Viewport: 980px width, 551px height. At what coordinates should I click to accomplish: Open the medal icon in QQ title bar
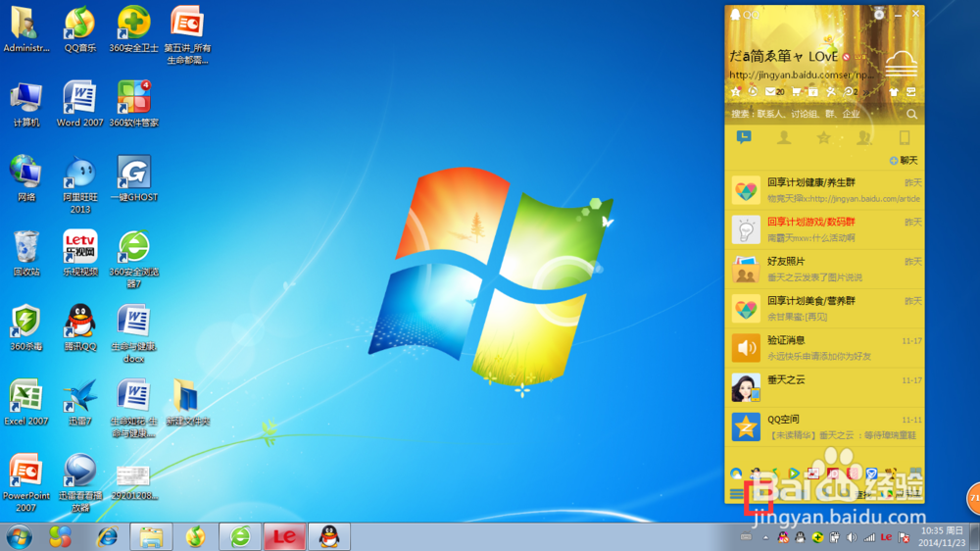(x=879, y=14)
